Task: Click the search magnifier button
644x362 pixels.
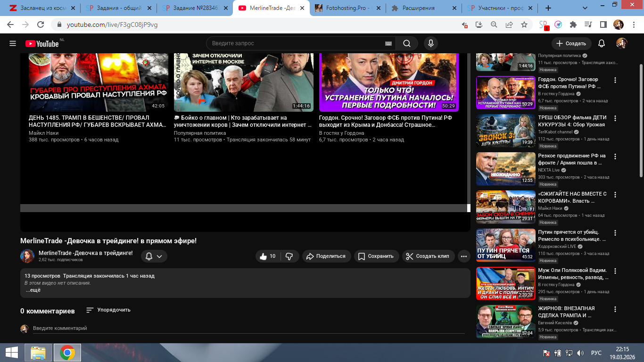Action: click(406, 43)
